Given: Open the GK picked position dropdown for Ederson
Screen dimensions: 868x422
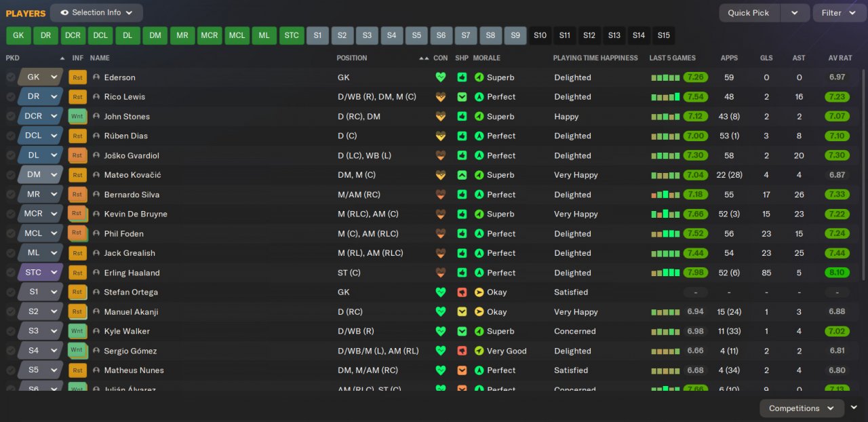Looking at the screenshot, I should click(41, 77).
